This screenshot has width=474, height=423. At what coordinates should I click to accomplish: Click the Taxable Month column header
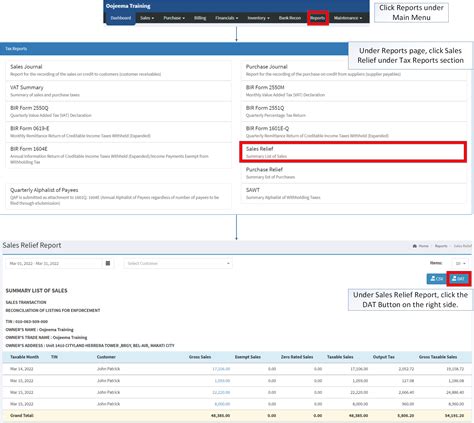coord(24,357)
